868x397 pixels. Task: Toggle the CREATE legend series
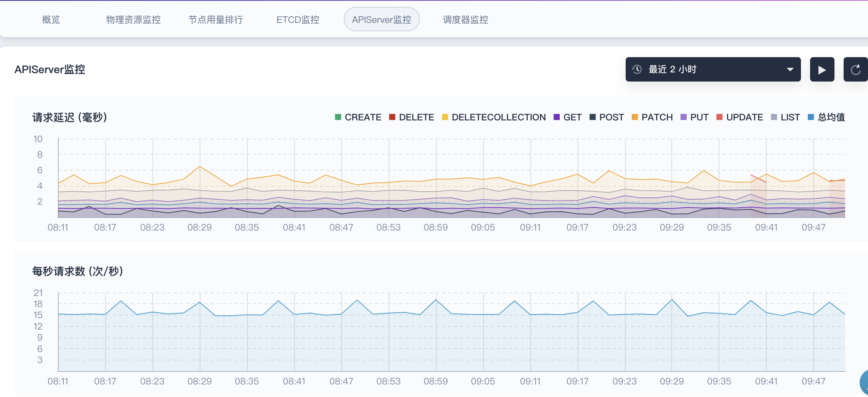358,117
